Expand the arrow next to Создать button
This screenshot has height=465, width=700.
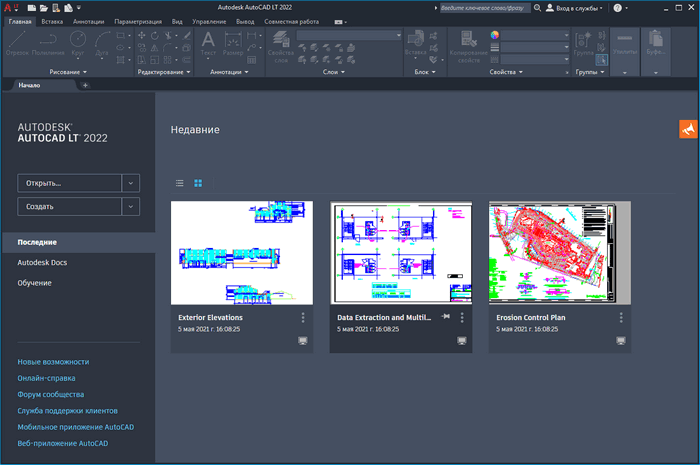pos(131,206)
